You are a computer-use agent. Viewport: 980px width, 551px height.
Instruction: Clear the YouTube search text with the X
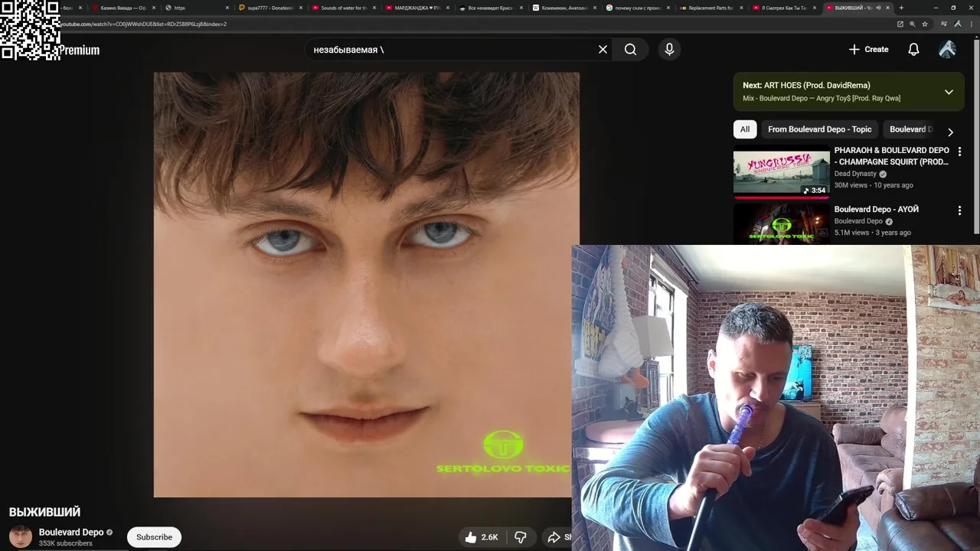click(603, 50)
